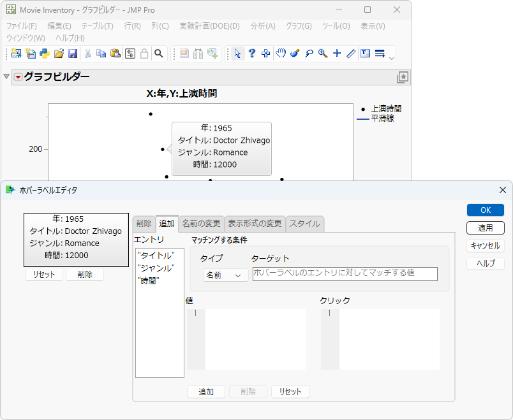
Task: Open the Python script icon
Action: pos(45,54)
